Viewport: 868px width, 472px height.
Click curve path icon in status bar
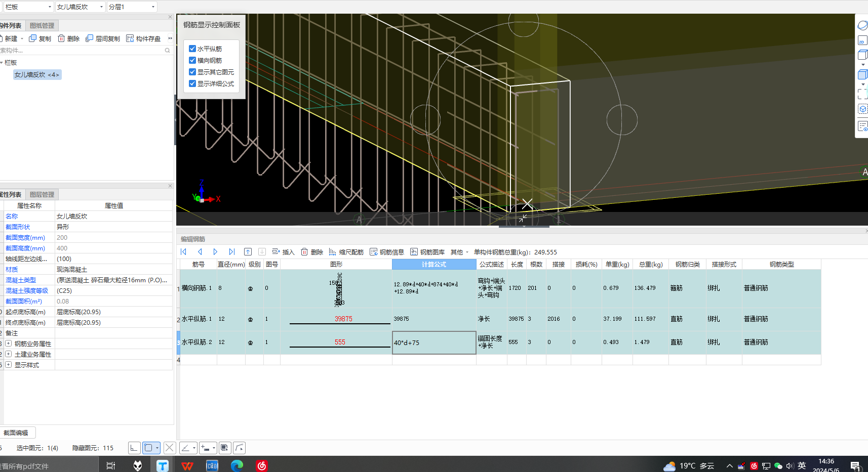[240, 448]
